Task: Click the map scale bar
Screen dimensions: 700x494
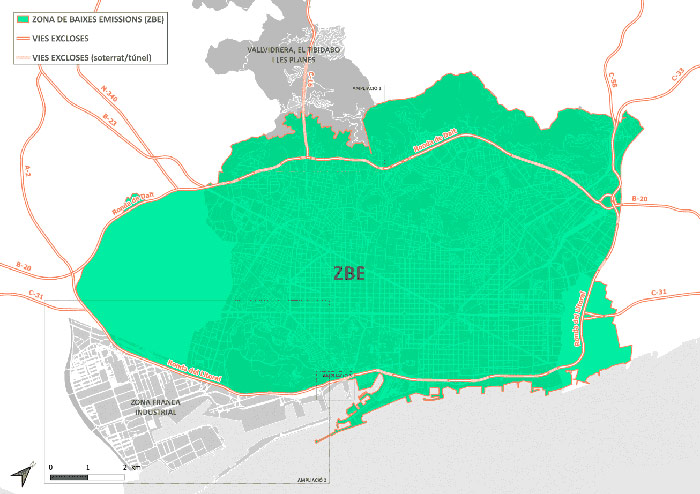Action: coord(88,476)
